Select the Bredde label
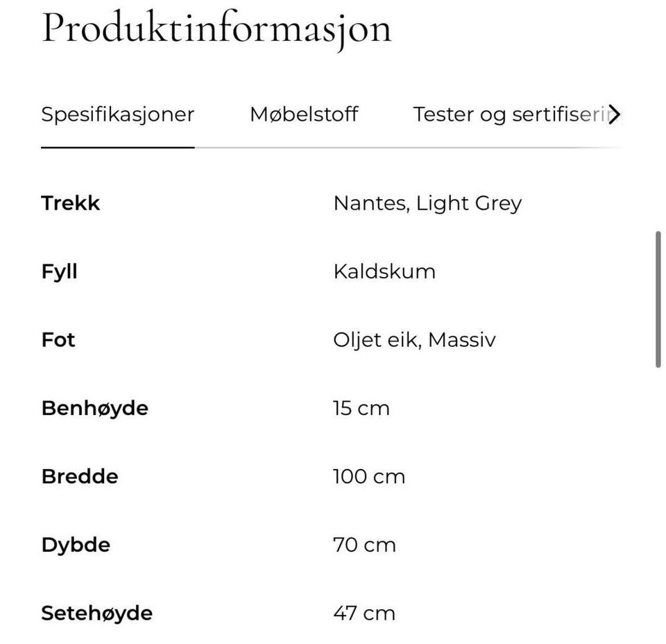The width and height of the screenshot is (666, 644). (79, 476)
